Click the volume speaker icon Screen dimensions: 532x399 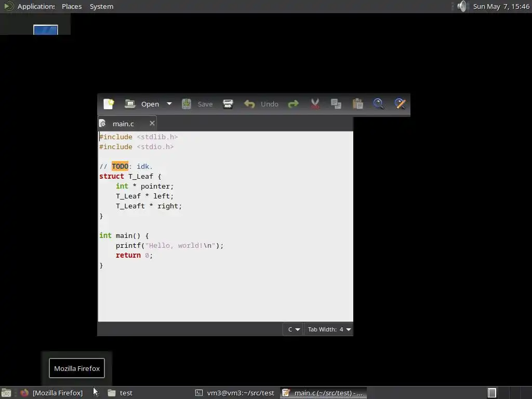point(462,6)
